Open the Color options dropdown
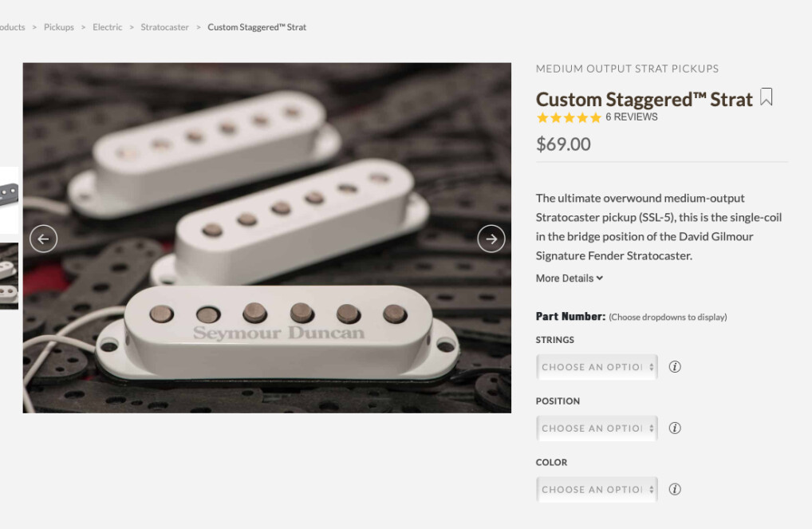 (x=597, y=490)
